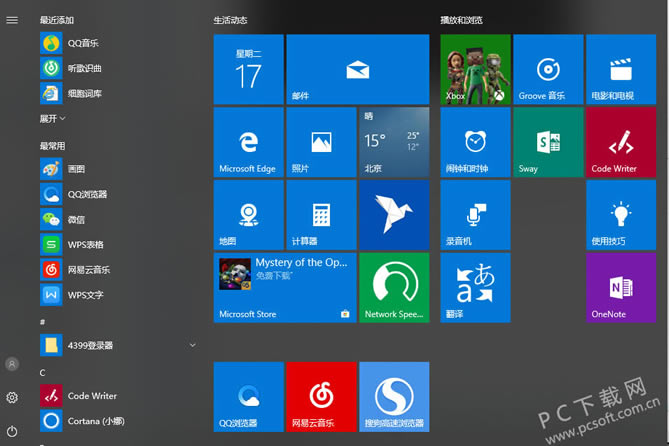Click the 最近添加 section heading
Screen dimensions: 669x446
(x=57, y=20)
